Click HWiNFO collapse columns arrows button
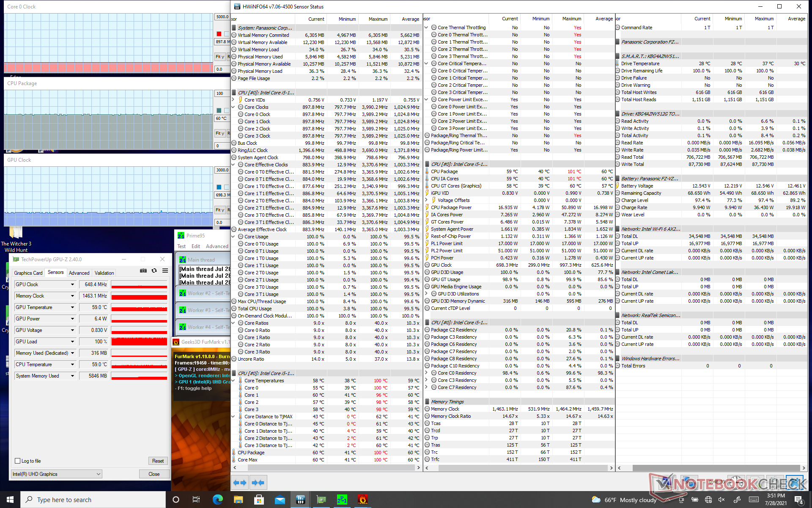 (258, 483)
